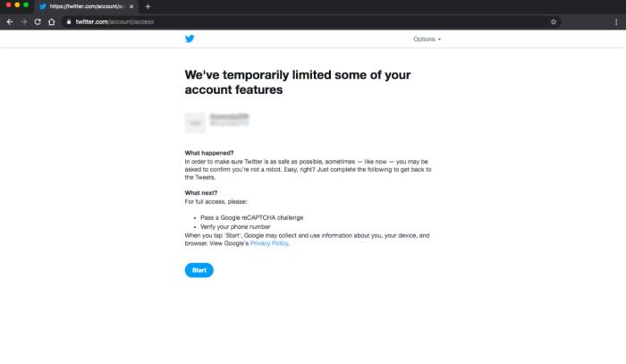Click the address bar URL field
This screenshot has height=364, width=626.
click(268, 21)
